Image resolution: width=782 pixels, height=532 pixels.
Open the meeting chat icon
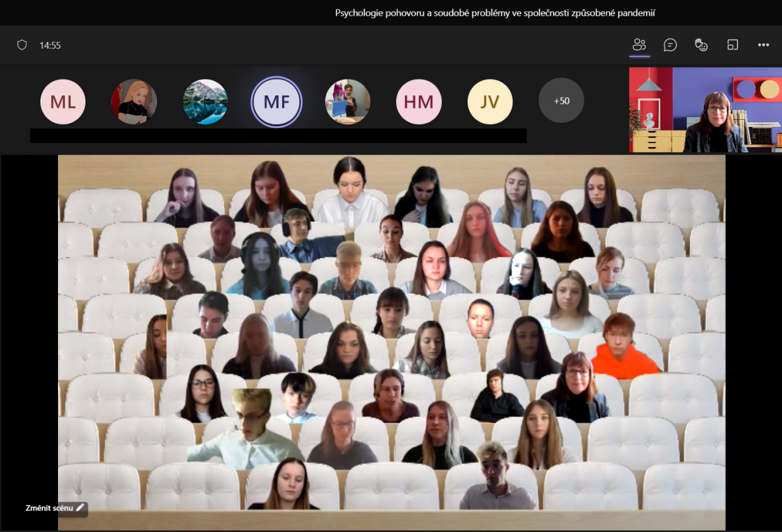670,45
